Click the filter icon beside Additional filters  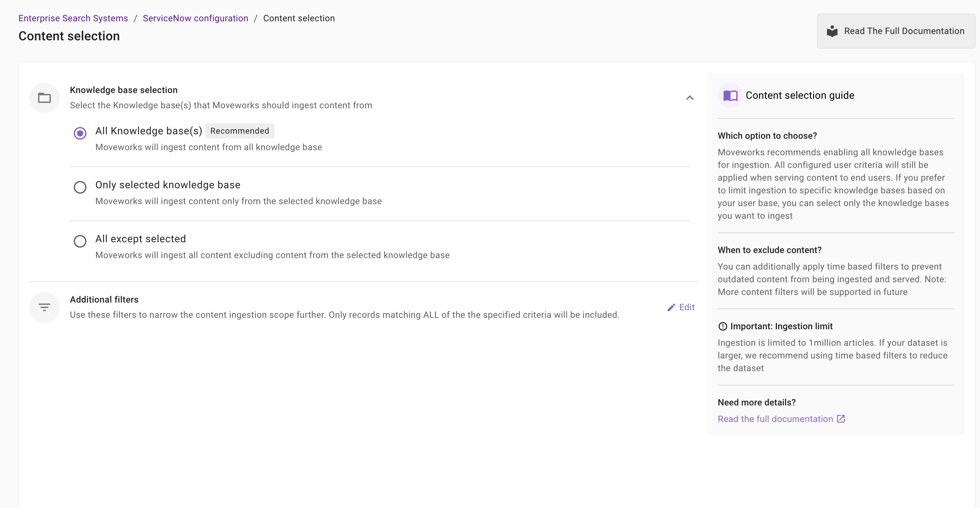tap(44, 307)
